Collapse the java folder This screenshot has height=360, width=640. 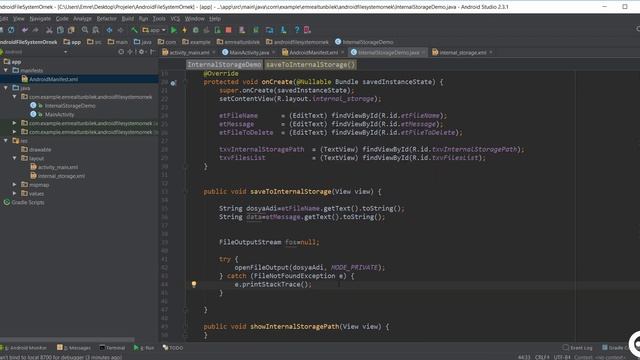6,88
